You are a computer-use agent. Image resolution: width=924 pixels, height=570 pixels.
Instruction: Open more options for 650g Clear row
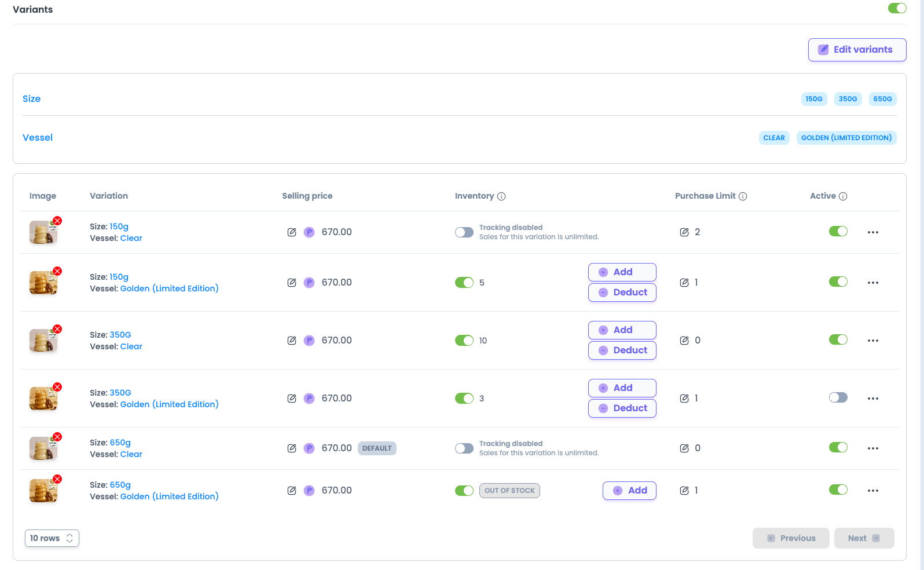coord(873,448)
